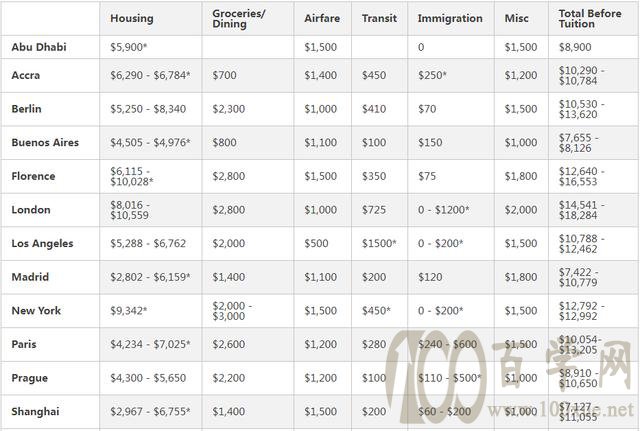Select the Groceries/Dining column header
This screenshot has height=431, width=640.
[x=239, y=18]
